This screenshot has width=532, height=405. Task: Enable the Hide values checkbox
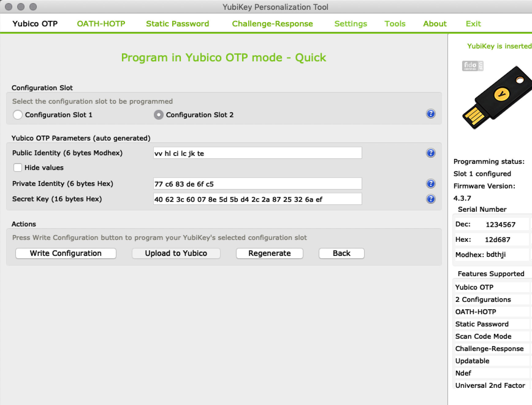pyautogui.click(x=18, y=168)
